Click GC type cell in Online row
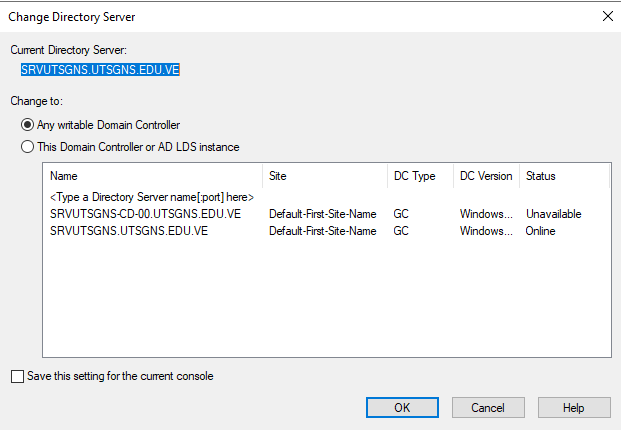The image size is (621, 430). pyautogui.click(x=401, y=231)
